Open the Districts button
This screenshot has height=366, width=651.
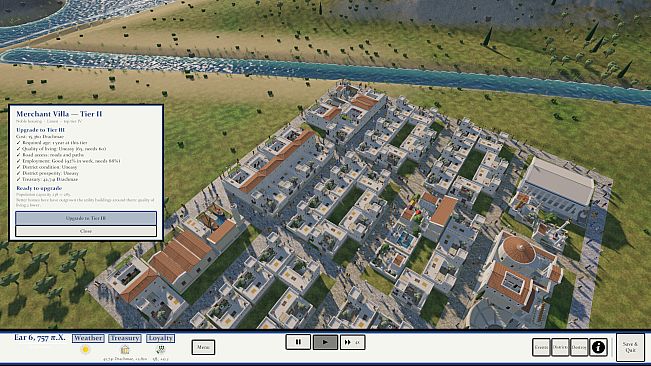560,347
